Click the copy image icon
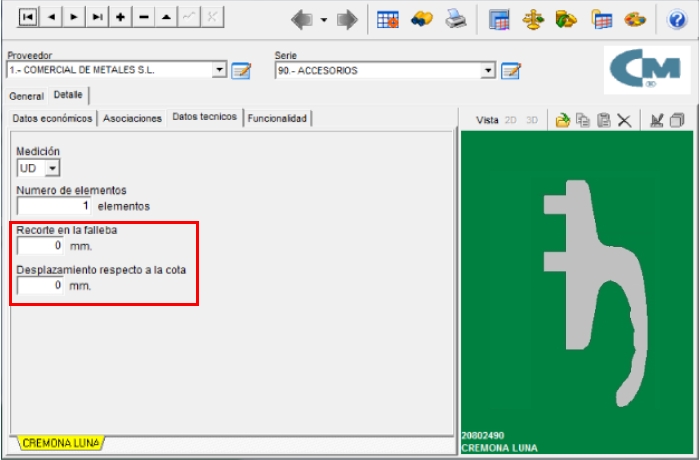Viewport: 700px width, 460px height. click(583, 120)
